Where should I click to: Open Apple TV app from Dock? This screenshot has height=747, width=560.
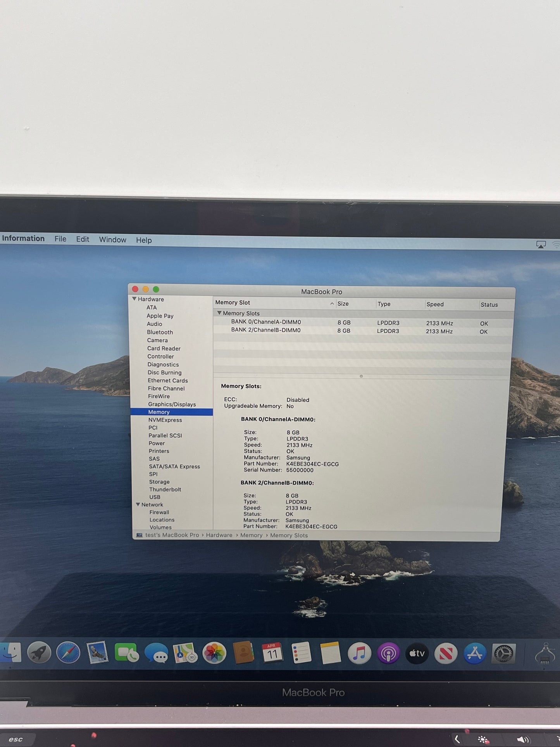tap(417, 654)
